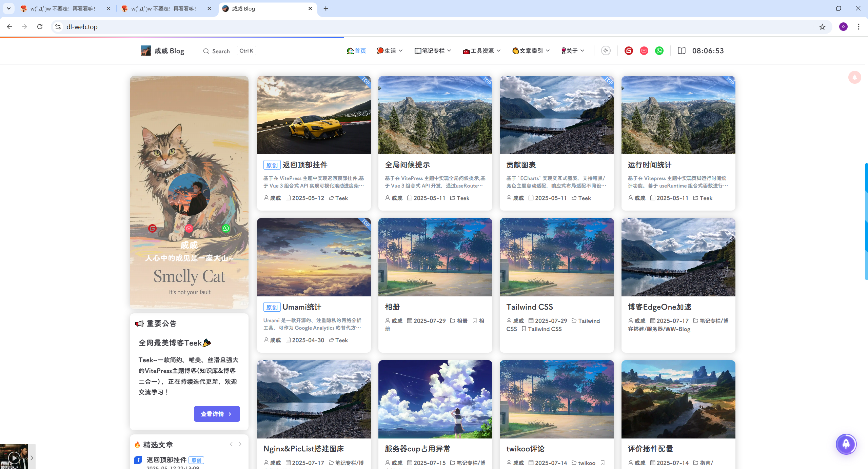Viewport: 868px width, 469px height.
Task: Show next 精选文章 page arrow
Action: click(x=240, y=444)
